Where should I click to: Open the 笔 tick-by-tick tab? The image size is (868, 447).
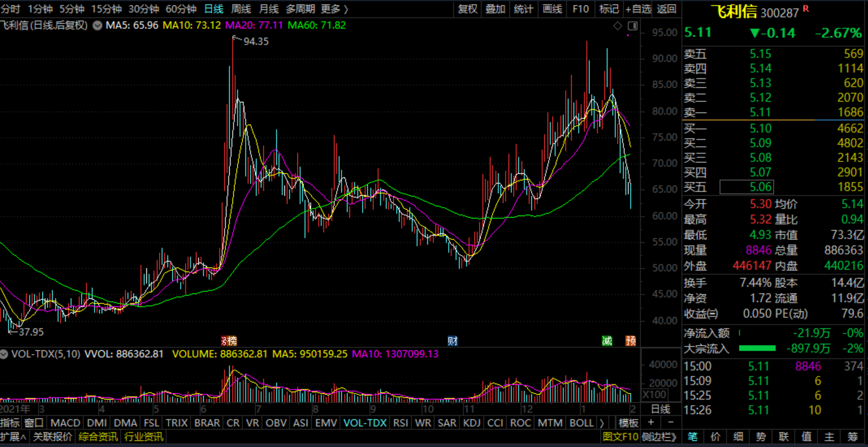coord(693,437)
